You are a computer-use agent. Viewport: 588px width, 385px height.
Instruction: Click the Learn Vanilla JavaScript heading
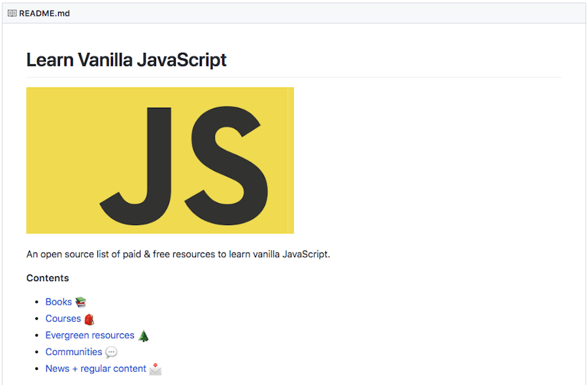(126, 59)
